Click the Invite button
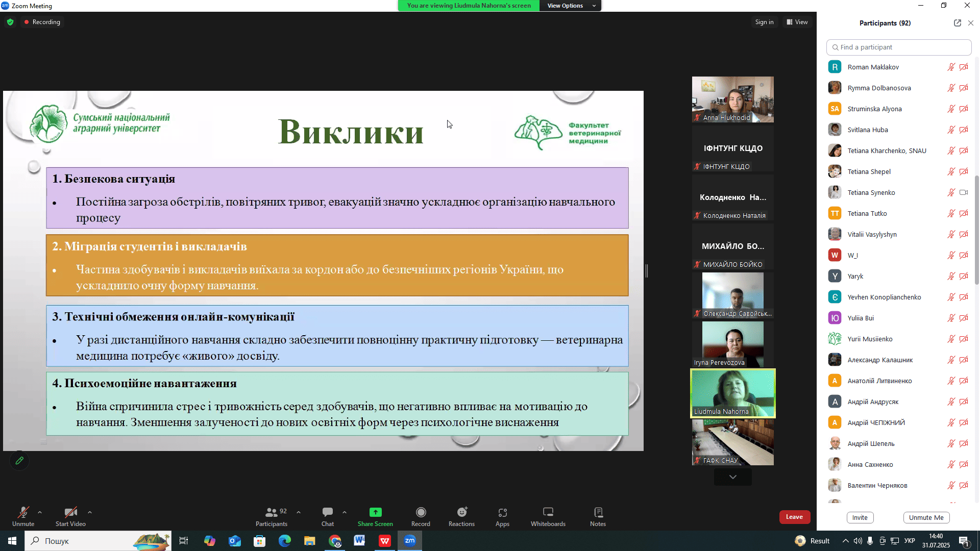Image resolution: width=980 pixels, height=551 pixels. coord(860,517)
